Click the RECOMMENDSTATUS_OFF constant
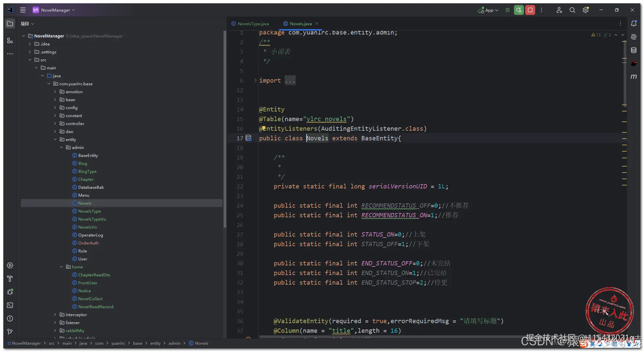Viewport: 644px width, 352px height. pyautogui.click(x=396, y=205)
